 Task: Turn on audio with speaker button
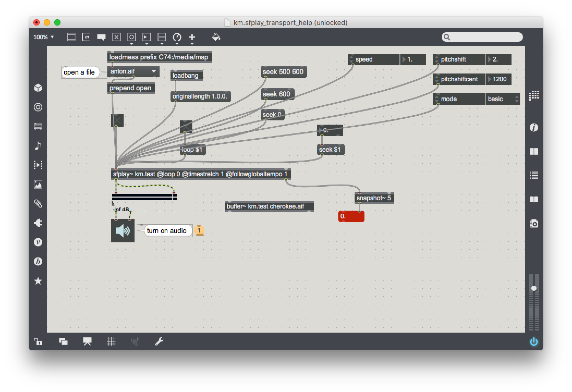pyautogui.click(x=123, y=231)
